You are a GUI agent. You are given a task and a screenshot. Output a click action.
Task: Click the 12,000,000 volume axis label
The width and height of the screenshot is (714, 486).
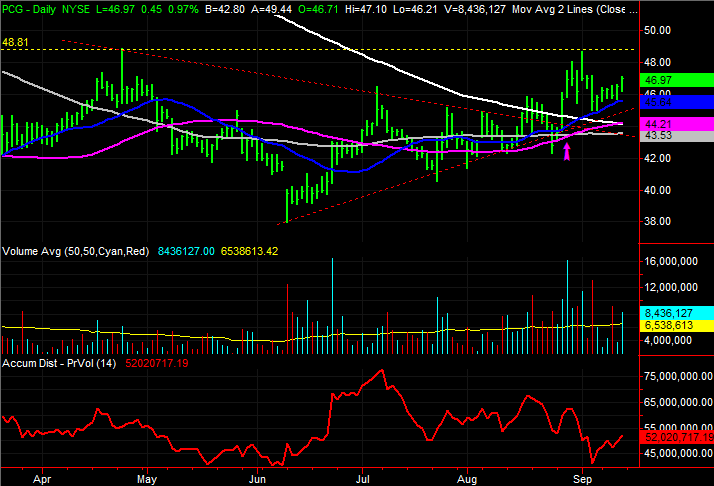[x=671, y=287]
